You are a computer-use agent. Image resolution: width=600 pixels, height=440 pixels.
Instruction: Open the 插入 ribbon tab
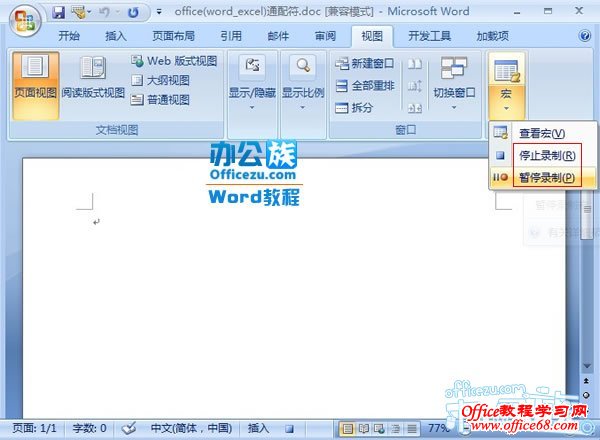[116, 36]
